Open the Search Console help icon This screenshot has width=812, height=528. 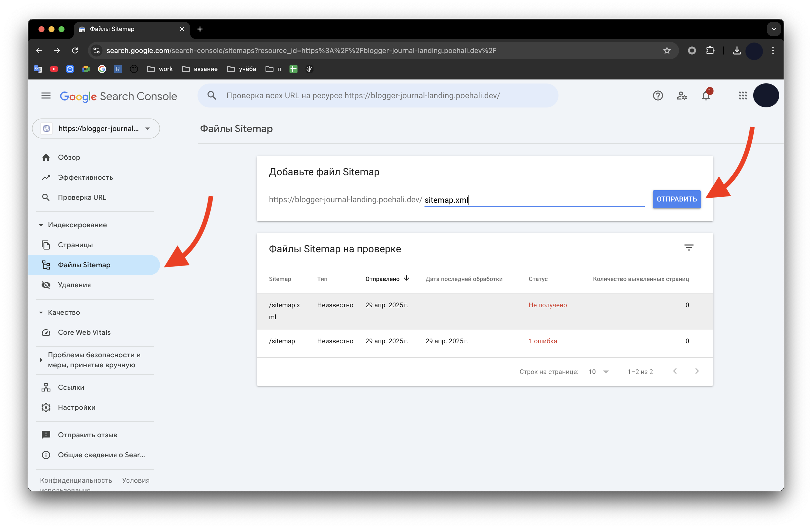[658, 95]
